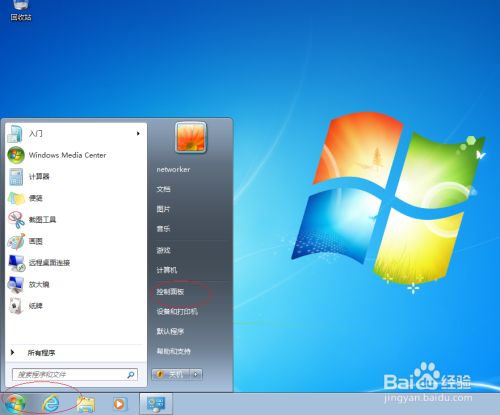Click the search magnifier icon

click(x=131, y=375)
